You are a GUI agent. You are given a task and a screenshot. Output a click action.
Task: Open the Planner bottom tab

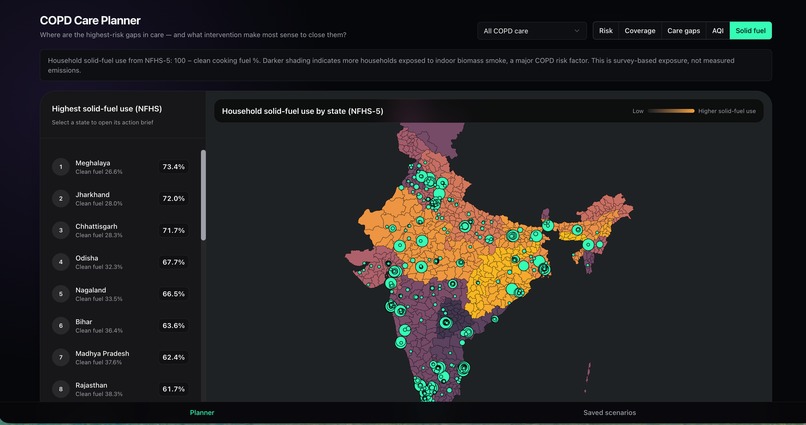tap(202, 413)
